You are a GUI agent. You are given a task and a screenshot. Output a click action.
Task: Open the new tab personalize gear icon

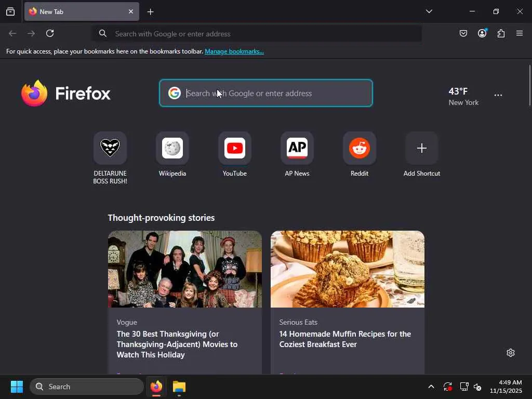coord(511,353)
